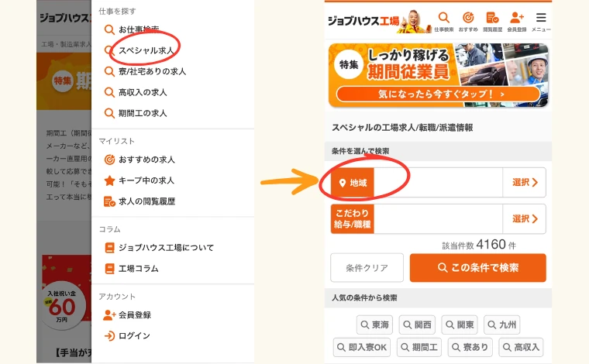Click target icon beside おすすめの求人
Screen dimensions: 589x364
[109, 160]
